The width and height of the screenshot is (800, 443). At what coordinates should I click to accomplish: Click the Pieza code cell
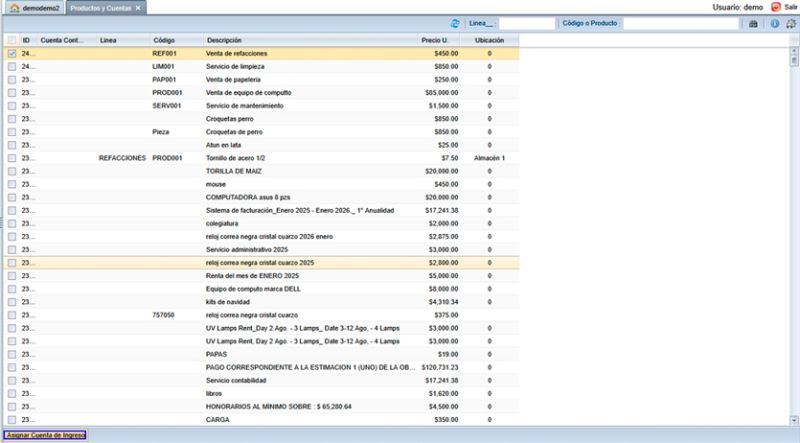tap(160, 132)
